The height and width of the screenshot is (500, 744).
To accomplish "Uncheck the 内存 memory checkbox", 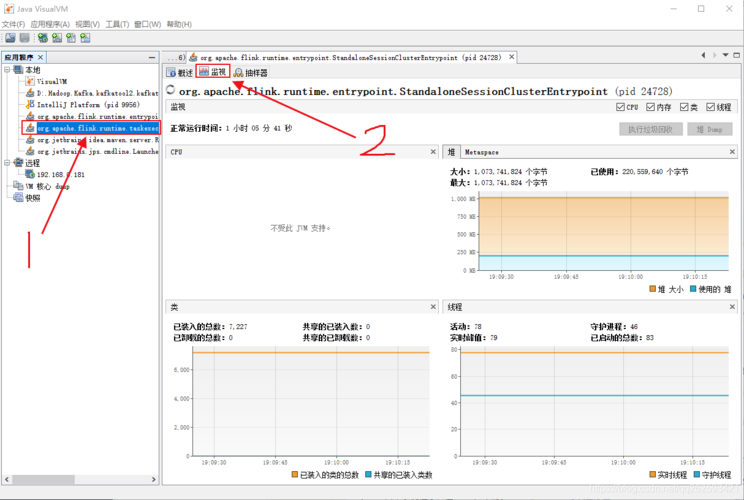I will point(651,107).
